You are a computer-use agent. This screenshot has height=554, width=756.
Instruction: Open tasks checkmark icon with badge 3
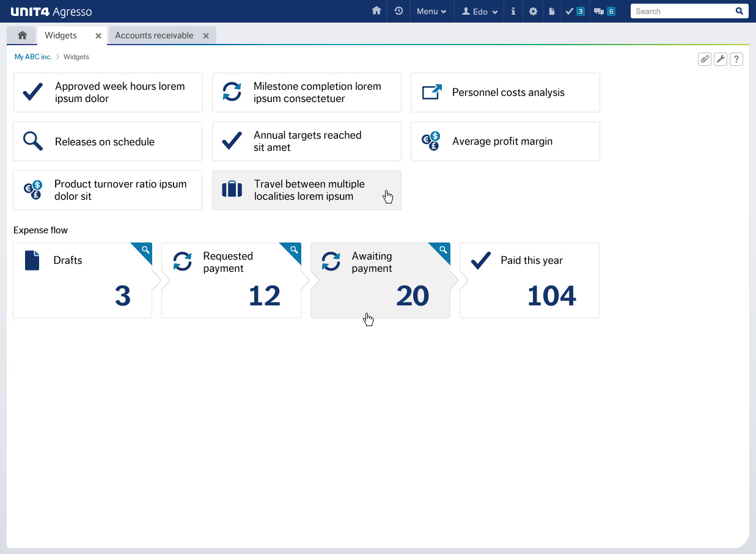click(574, 11)
